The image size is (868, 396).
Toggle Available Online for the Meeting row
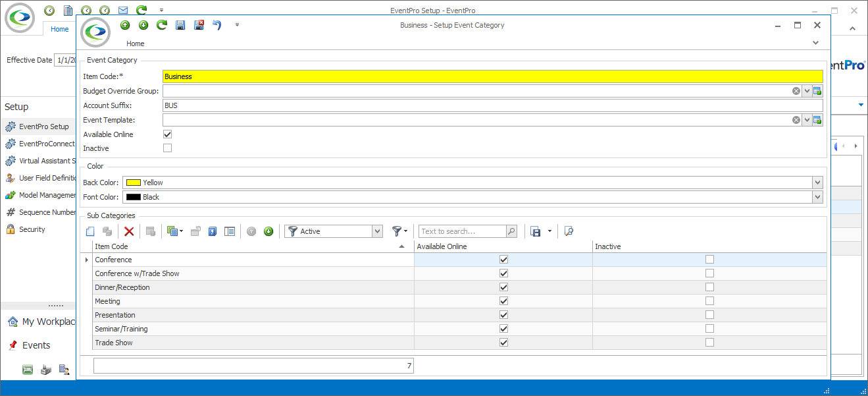503,301
